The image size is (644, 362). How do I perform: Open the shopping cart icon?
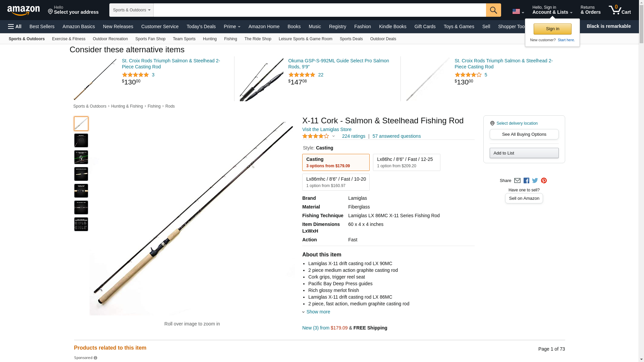click(x=620, y=10)
